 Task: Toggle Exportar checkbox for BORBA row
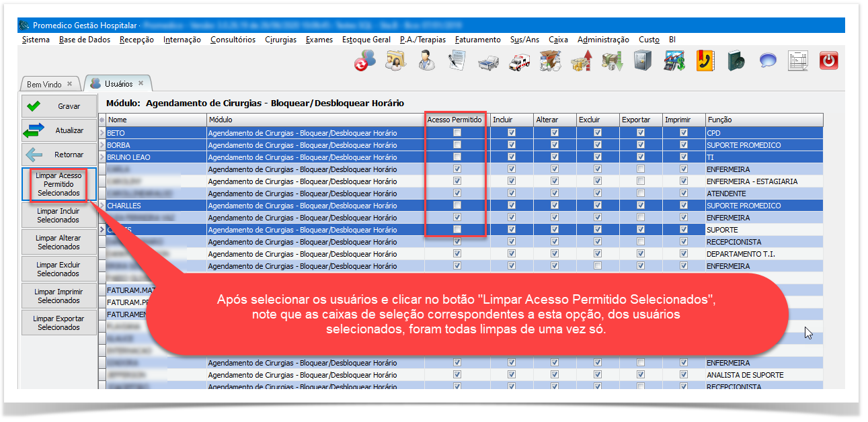point(641,145)
